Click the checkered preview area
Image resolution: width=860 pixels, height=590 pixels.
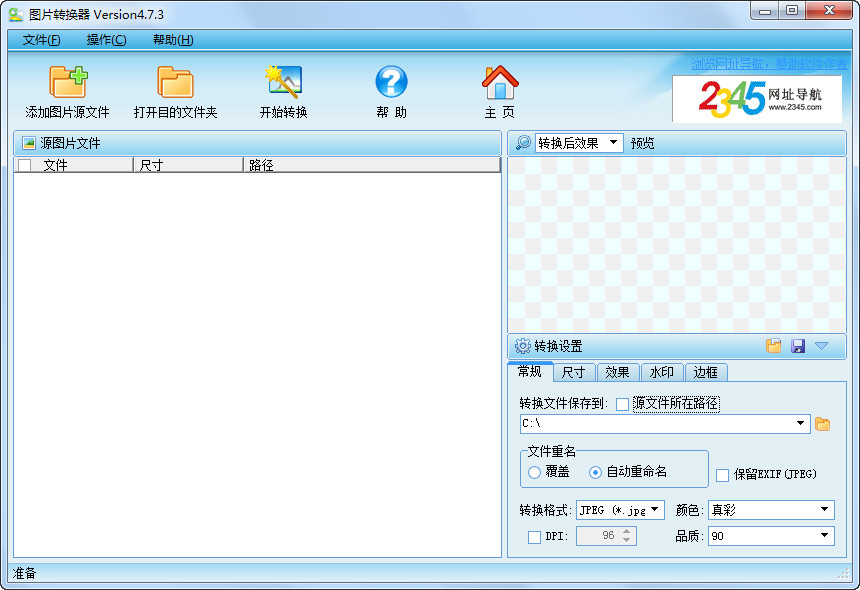click(677, 245)
